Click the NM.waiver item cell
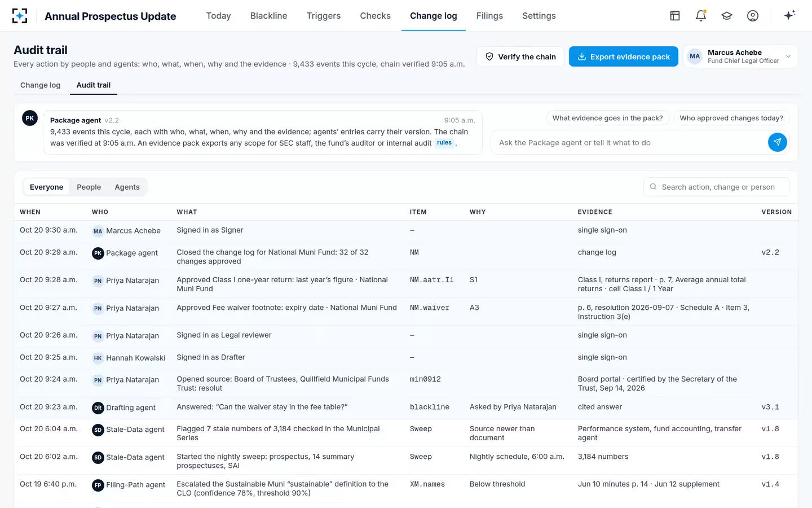Viewport: 812px width, 508px height. (430, 308)
